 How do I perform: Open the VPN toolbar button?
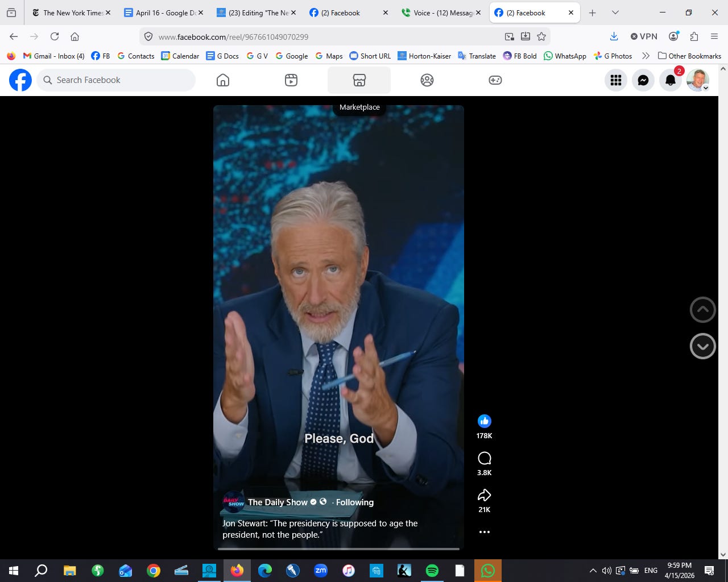[x=644, y=36]
